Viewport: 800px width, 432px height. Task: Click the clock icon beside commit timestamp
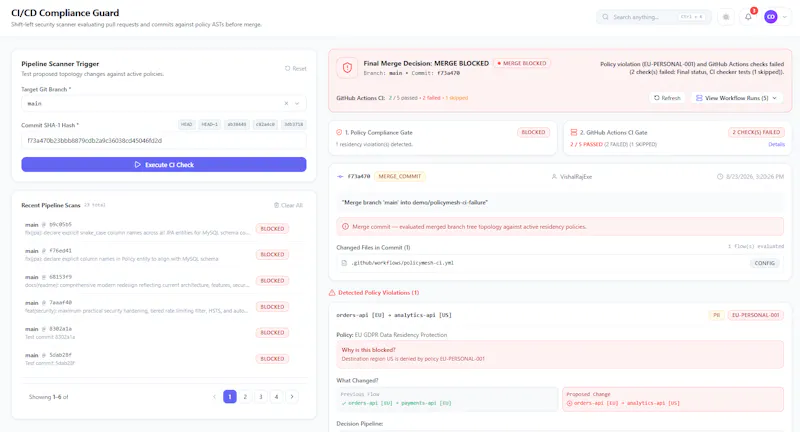720,176
